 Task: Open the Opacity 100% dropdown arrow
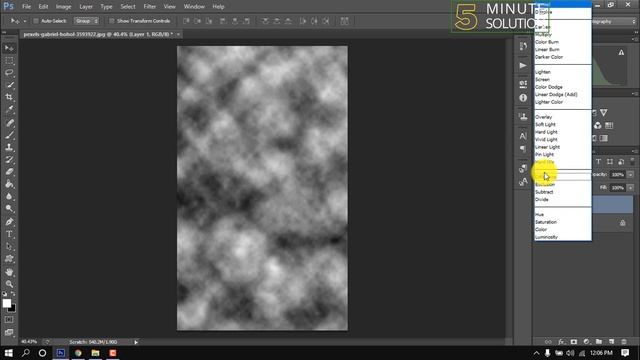click(x=631, y=175)
